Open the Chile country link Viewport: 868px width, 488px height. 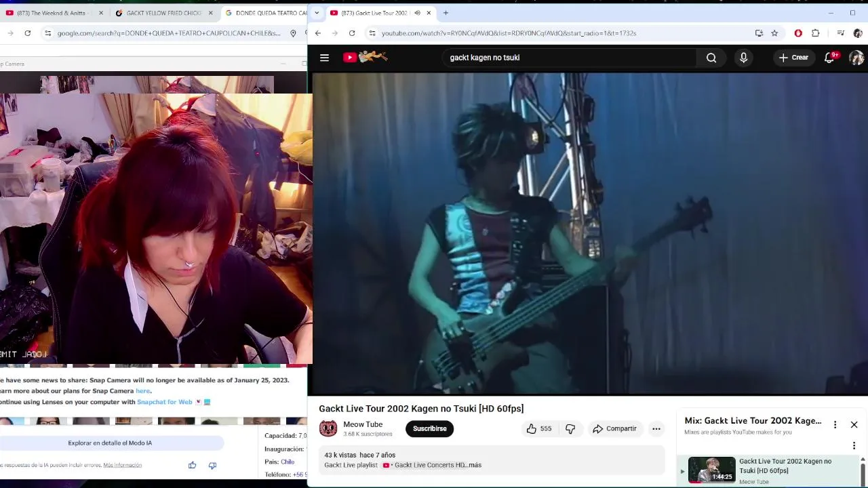click(x=288, y=462)
